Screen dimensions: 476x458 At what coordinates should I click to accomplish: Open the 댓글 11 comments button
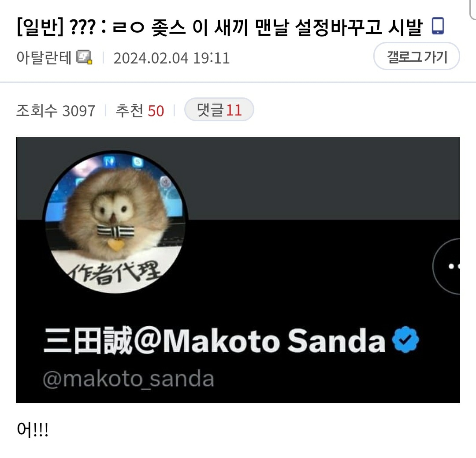point(219,109)
